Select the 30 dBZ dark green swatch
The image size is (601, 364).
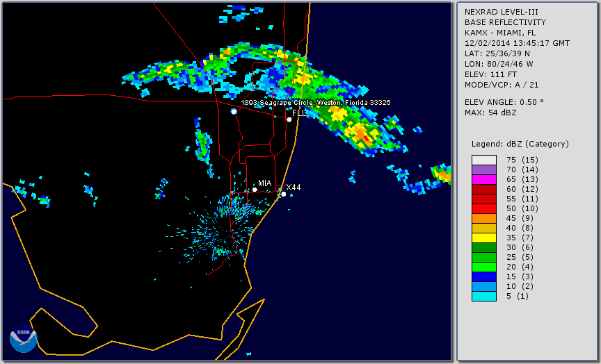click(484, 247)
